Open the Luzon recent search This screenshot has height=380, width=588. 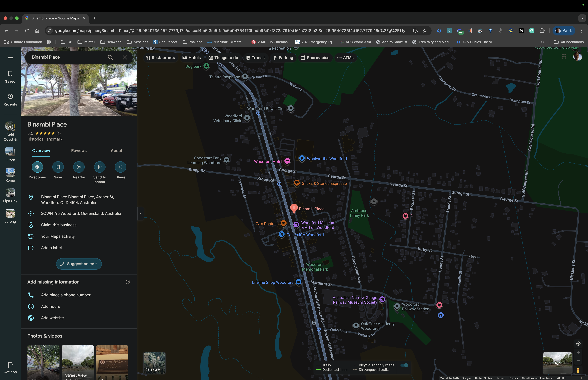coord(10,154)
